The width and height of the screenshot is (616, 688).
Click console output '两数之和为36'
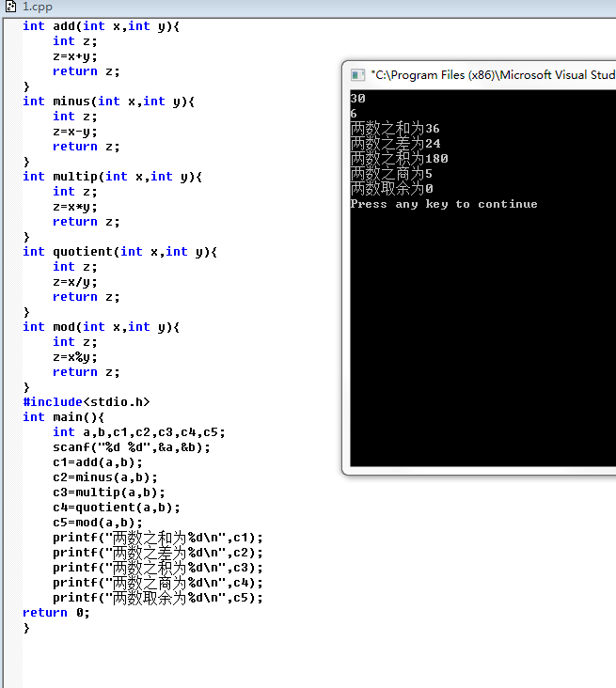395,129
